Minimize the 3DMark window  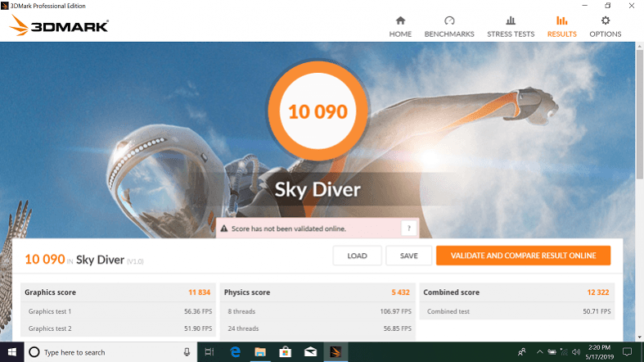585,6
